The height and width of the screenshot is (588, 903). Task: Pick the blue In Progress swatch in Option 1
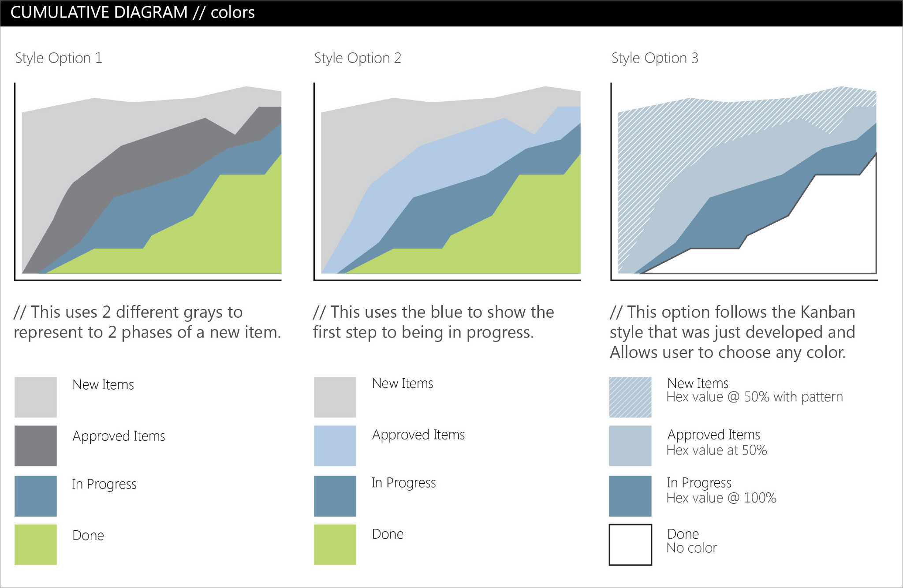click(x=36, y=496)
